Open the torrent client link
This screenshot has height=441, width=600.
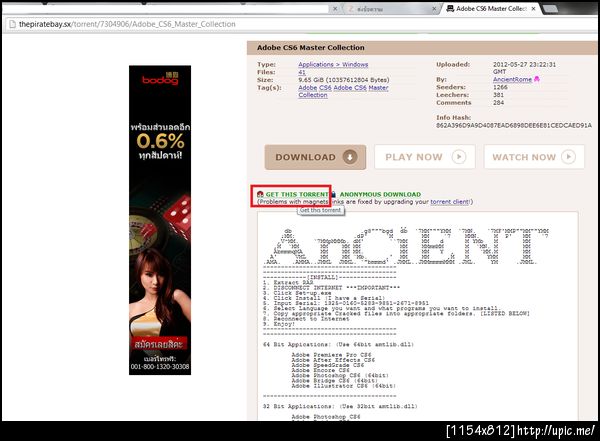[450, 202]
